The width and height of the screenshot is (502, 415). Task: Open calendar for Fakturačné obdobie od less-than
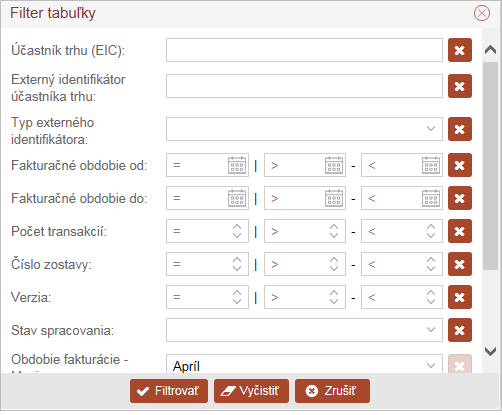click(431, 165)
